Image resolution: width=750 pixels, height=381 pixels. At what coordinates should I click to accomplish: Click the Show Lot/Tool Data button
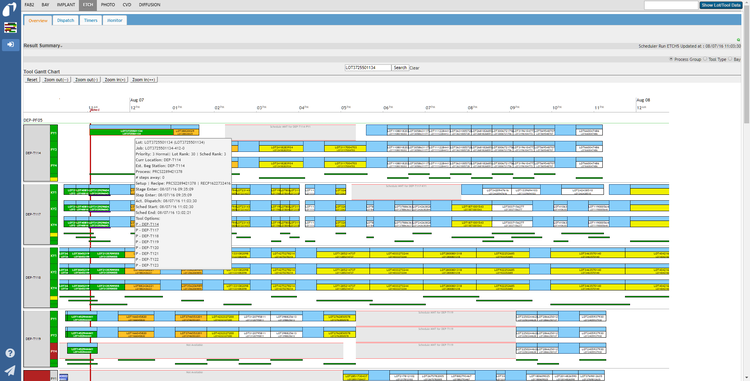[721, 5]
